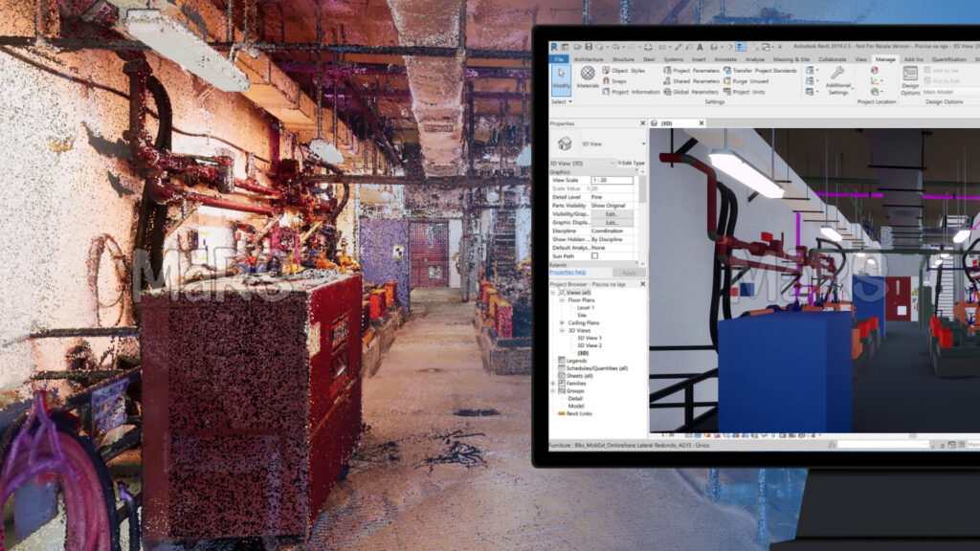Collapse the 3D Views node
The image size is (980, 551).
tap(561, 330)
